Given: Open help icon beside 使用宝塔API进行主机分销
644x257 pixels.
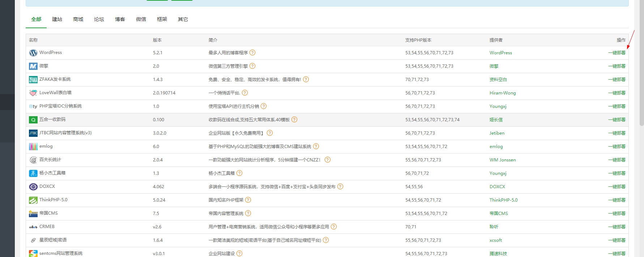Looking at the screenshot, I should pyautogui.click(x=264, y=106).
